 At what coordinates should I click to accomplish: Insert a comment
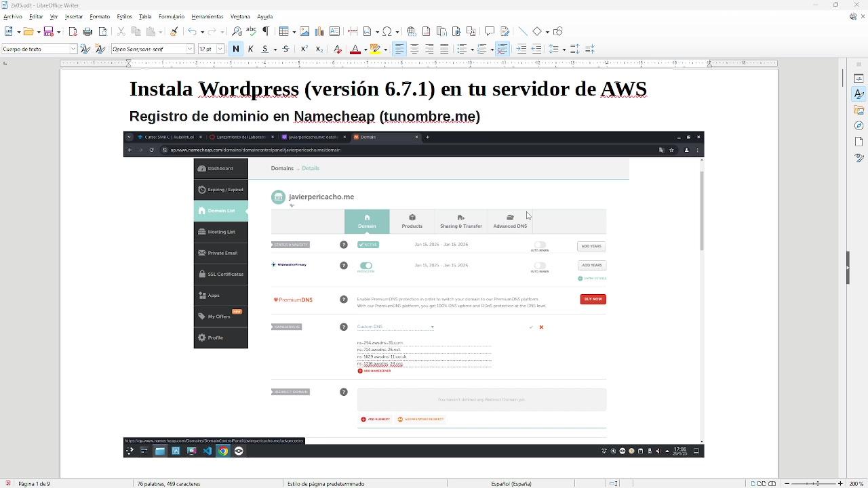[x=490, y=31]
